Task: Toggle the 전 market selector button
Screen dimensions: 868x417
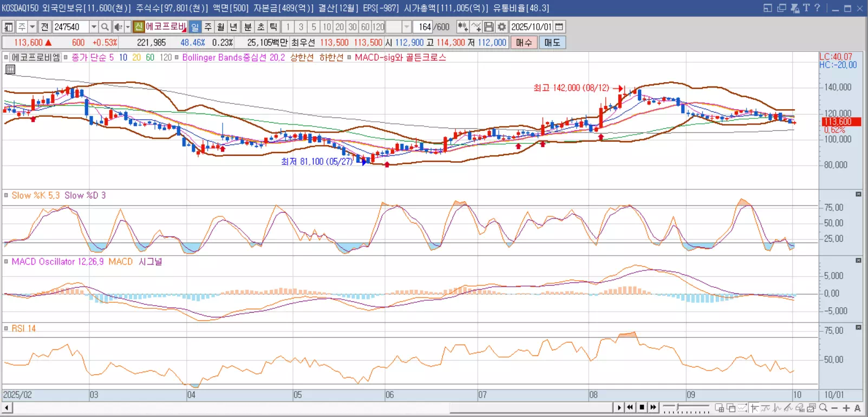Action: tap(45, 27)
